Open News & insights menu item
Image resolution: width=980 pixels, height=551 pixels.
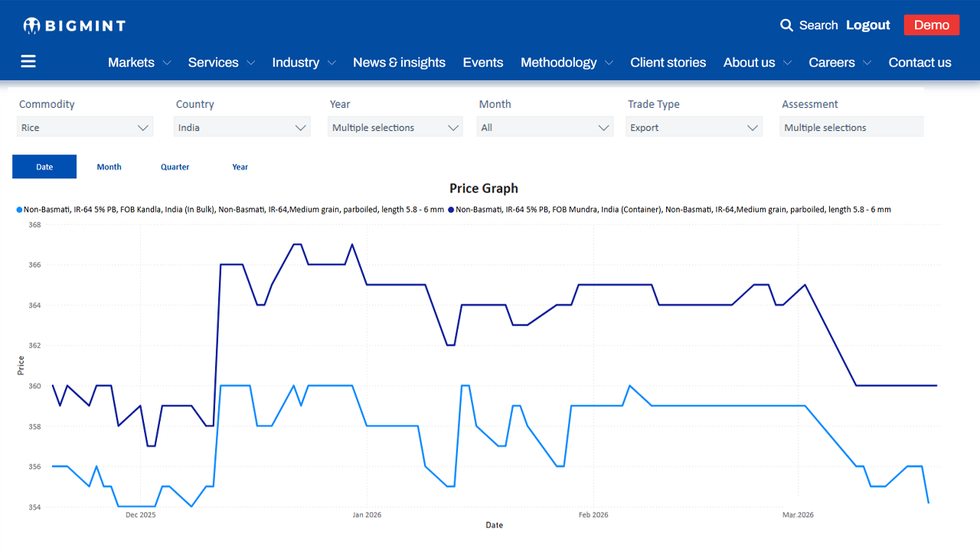[399, 63]
